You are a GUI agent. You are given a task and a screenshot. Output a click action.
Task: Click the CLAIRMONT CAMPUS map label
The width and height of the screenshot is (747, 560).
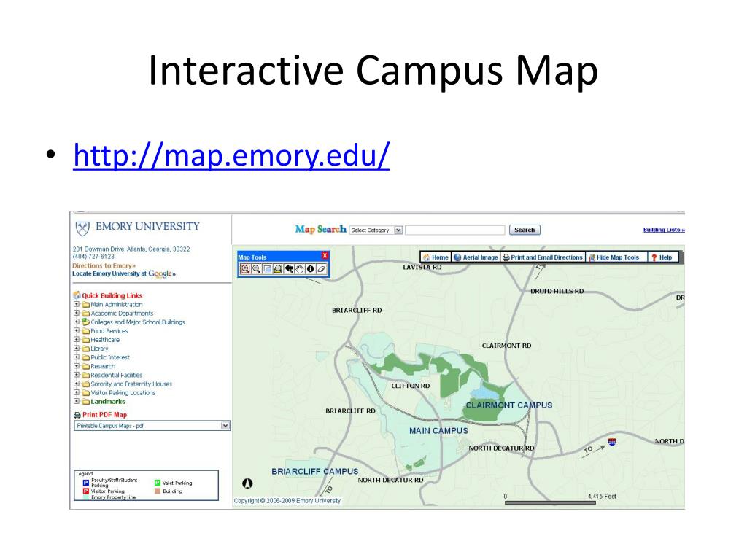[509, 405]
